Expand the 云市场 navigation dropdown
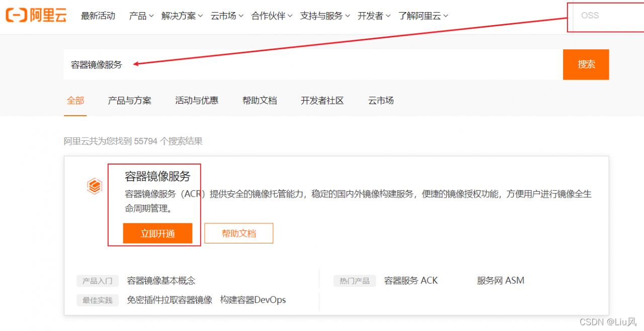Screen dimensions: 644x331 pos(227,16)
